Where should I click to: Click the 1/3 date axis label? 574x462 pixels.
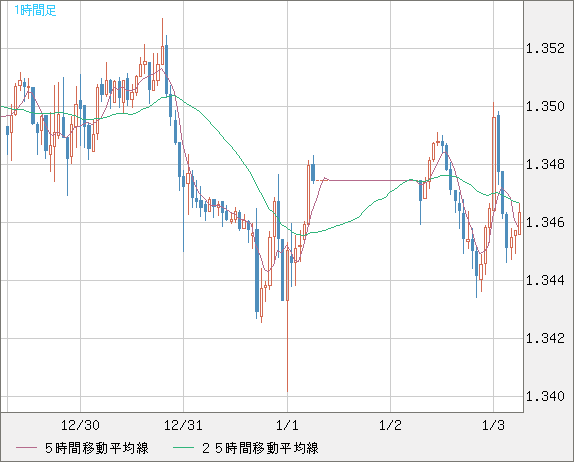pos(493,425)
